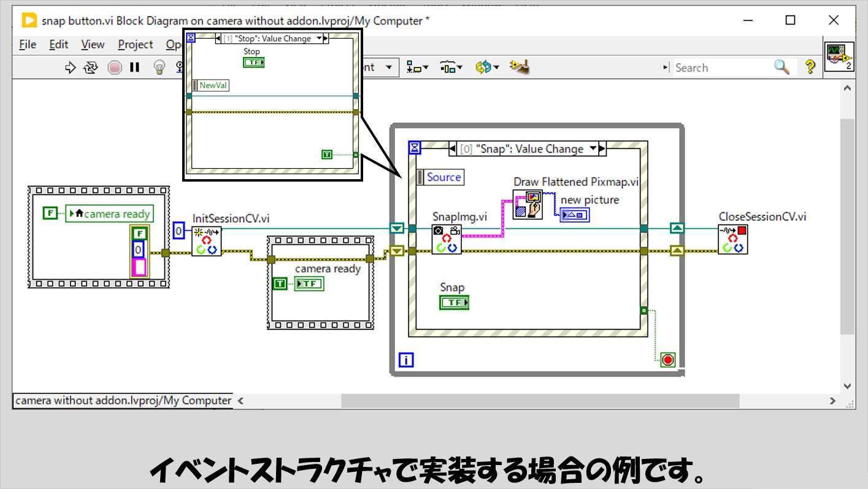868x489 pixels.
Task: Run the VI with the Run arrow
Action: (70, 67)
